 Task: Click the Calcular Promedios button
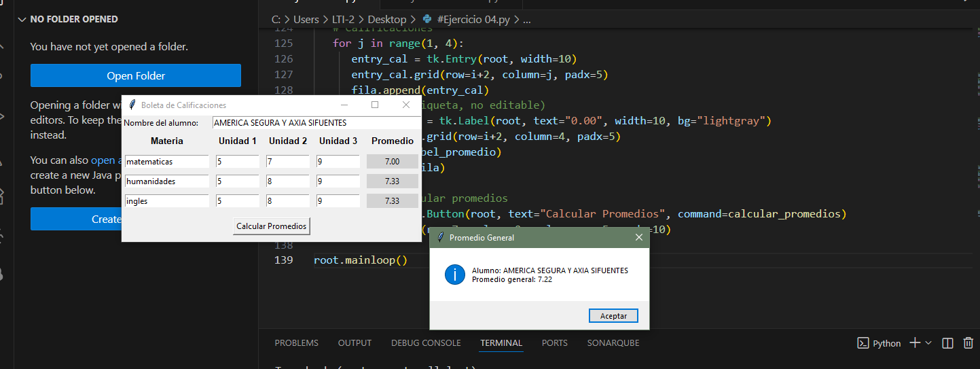point(271,226)
